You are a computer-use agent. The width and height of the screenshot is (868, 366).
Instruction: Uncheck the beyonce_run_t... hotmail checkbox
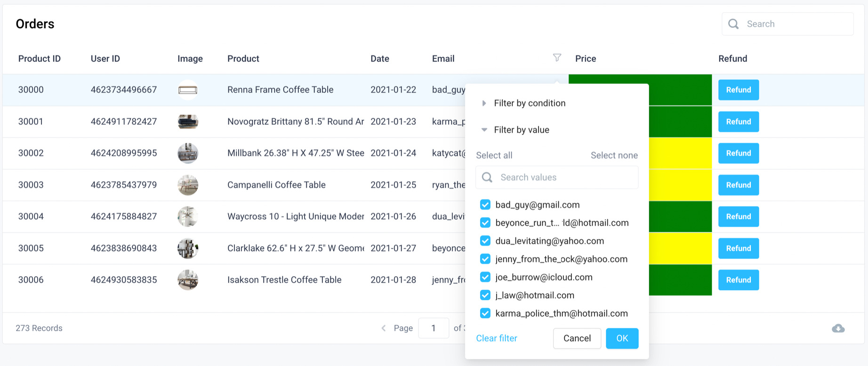[485, 223]
